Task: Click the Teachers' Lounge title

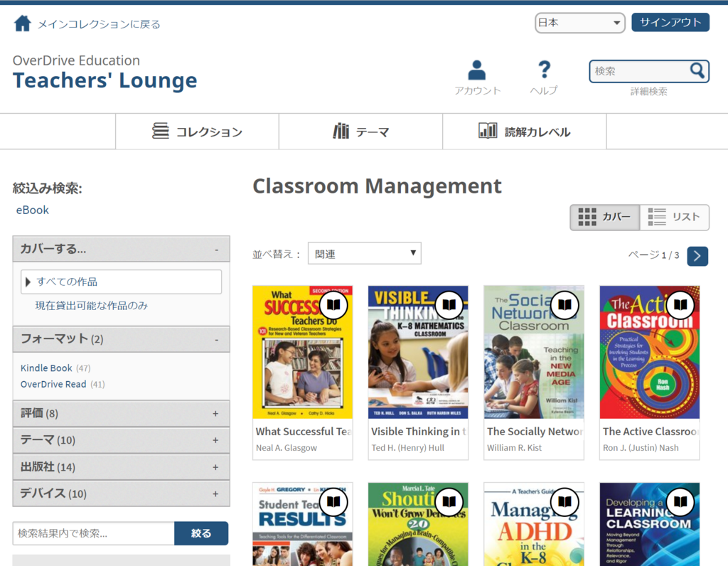Action: pos(105,80)
